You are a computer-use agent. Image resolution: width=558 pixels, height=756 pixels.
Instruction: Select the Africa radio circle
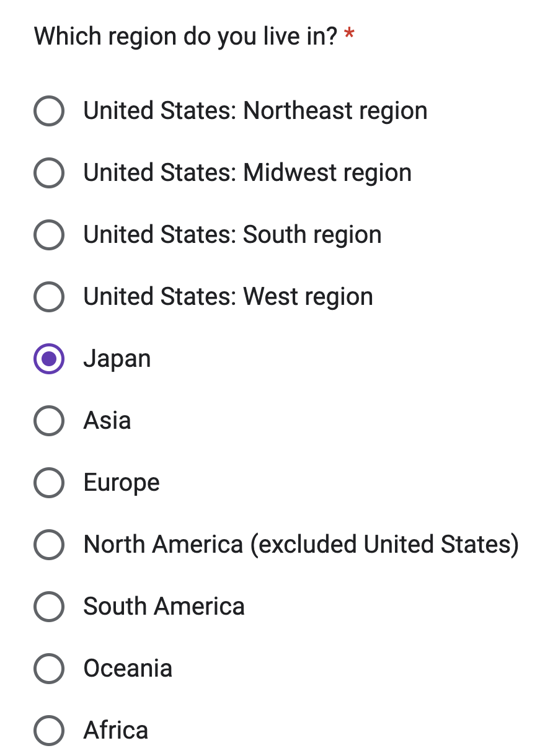[49, 731]
